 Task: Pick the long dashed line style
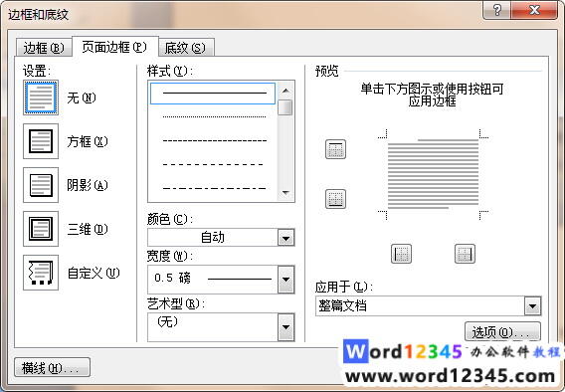click(x=213, y=164)
